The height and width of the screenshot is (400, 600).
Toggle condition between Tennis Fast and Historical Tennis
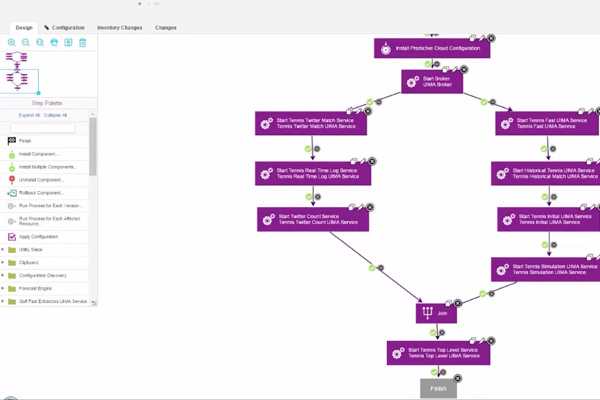[544, 149]
